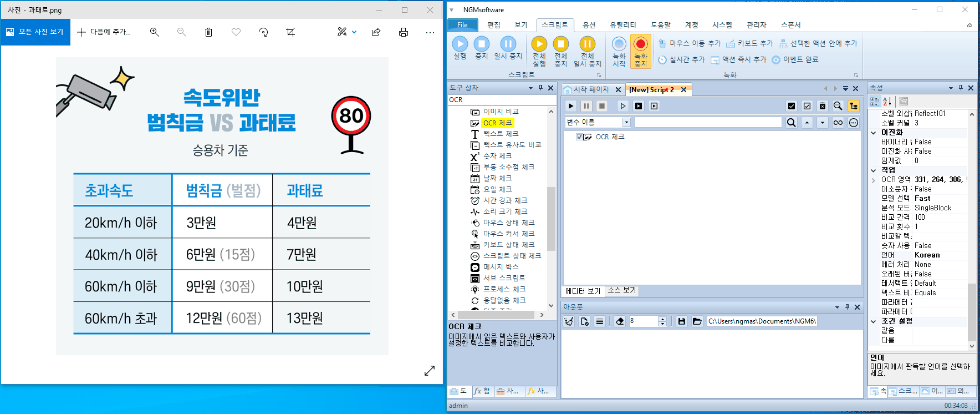Collapse the 이진화 property group
The image size is (980, 414).
coord(874,133)
